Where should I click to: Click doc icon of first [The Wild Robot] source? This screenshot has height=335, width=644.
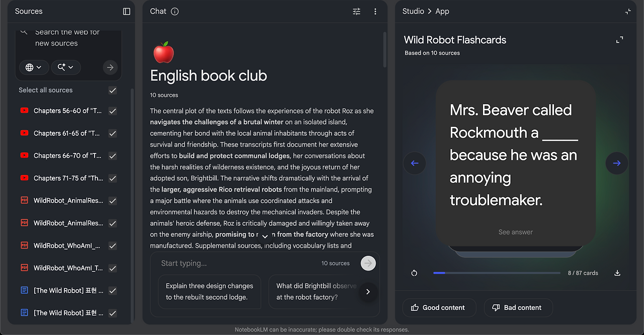tap(24, 290)
